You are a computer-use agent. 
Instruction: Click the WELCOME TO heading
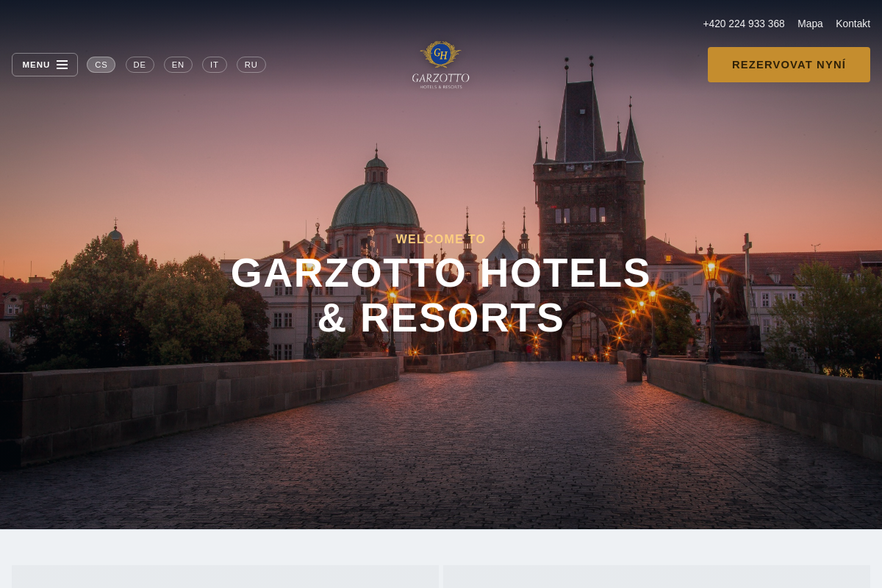click(x=441, y=239)
